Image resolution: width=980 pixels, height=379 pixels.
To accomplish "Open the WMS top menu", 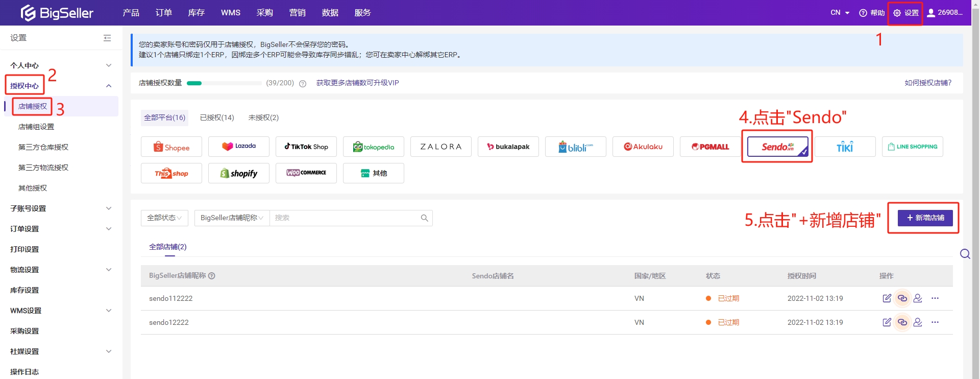I will (x=231, y=13).
